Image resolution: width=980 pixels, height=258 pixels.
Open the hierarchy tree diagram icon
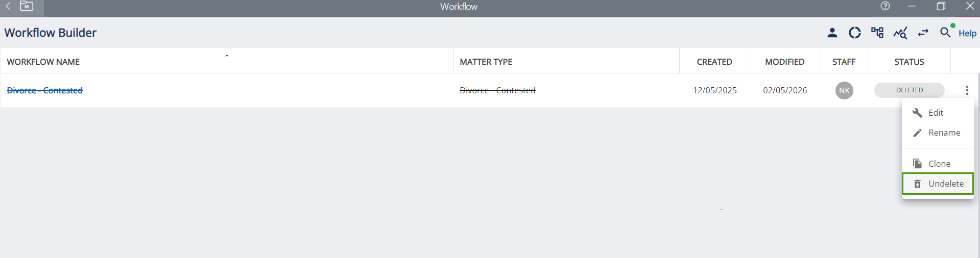coord(877,33)
